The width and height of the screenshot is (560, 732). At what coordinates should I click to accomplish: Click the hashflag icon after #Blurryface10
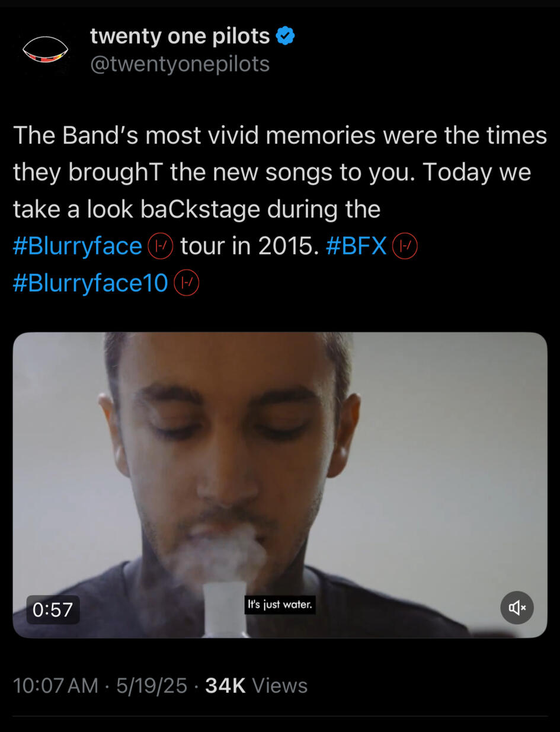coord(186,283)
